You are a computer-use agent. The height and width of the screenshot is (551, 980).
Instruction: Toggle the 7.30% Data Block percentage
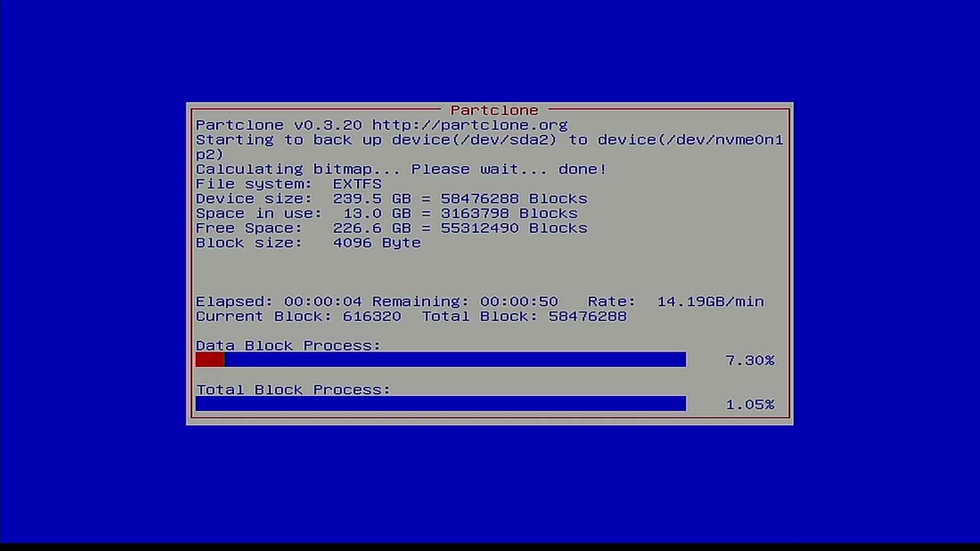[x=750, y=360]
